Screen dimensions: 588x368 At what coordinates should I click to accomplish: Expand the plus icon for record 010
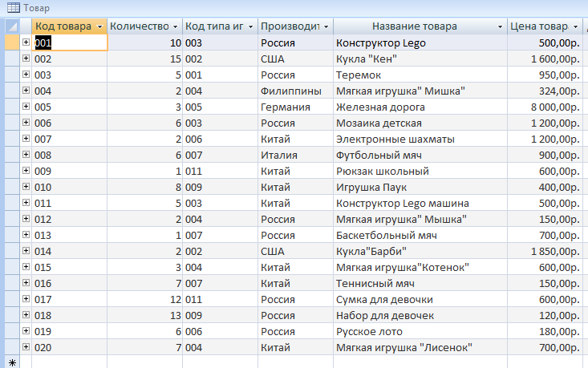[26, 187]
